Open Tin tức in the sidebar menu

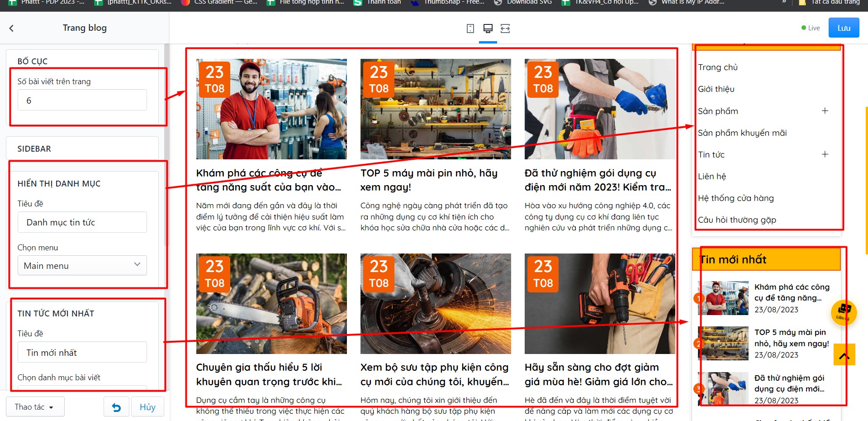pos(711,154)
